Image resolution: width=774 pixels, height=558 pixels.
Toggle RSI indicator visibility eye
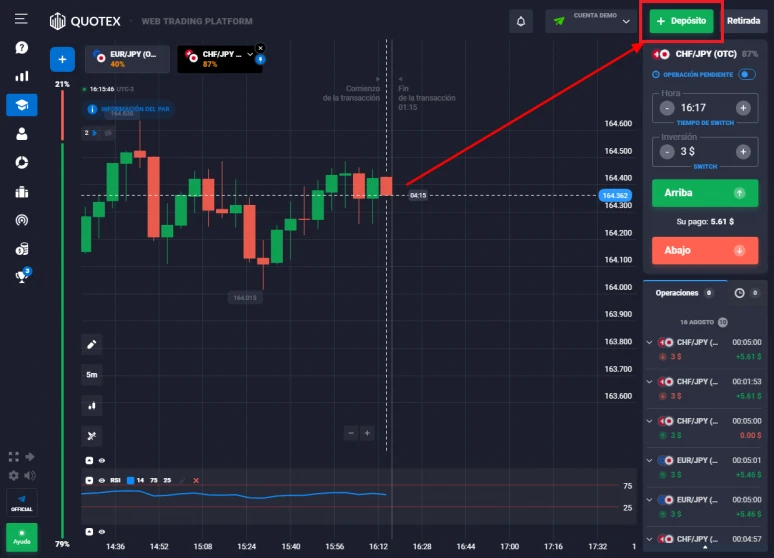click(x=102, y=480)
